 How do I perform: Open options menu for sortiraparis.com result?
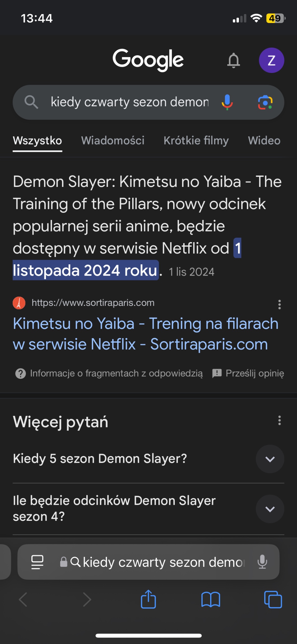click(x=279, y=304)
